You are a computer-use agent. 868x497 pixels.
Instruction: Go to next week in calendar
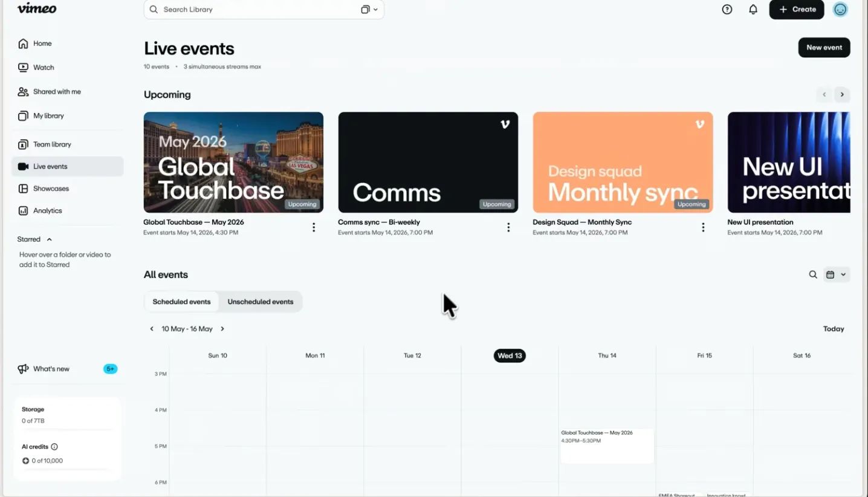pos(222,329)
